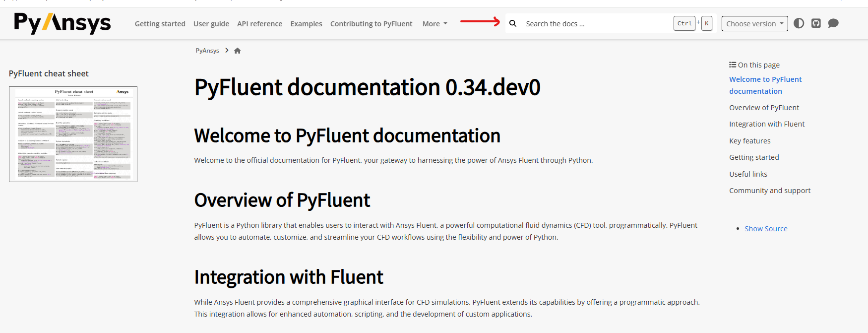Open the User guide tab
This screenshot has height=333, width=868.
click(x=211, y=24)
